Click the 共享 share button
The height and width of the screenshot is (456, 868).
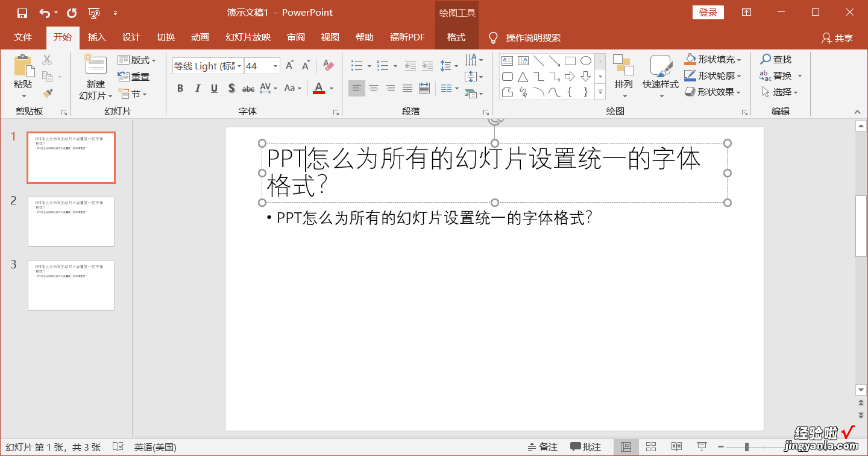[837, 38]
